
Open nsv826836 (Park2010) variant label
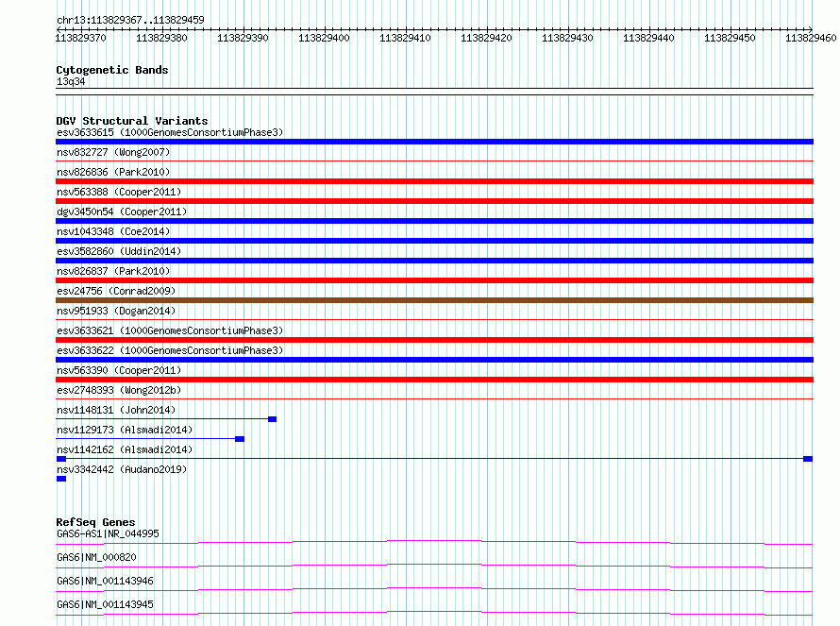coord(113,172)
